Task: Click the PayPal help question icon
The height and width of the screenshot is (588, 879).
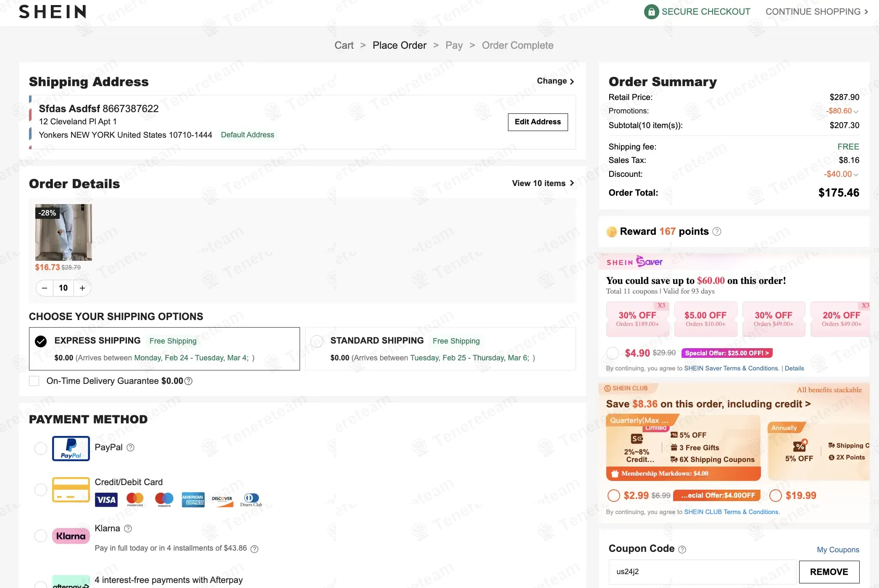Action: pos(131,448)
